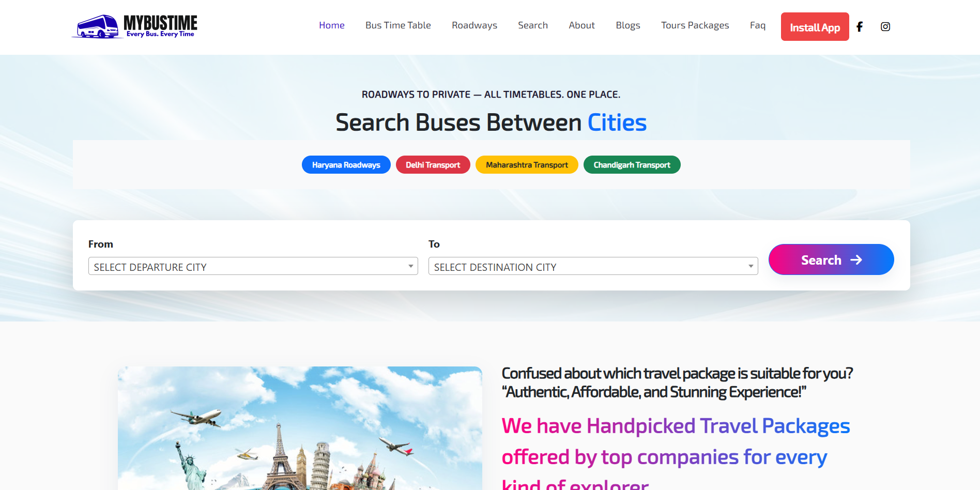Open the Blogs page
This screenshot has width=980, height=490.
click(x=628, y=25)
